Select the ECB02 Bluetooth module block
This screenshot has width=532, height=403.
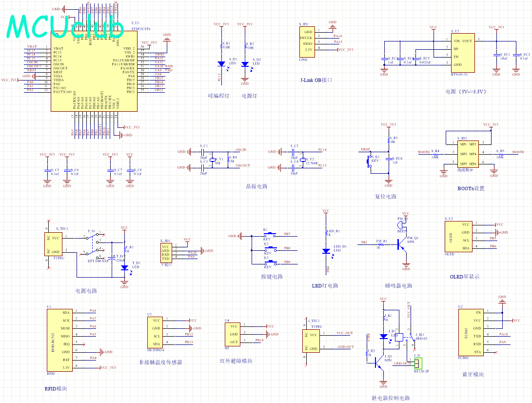coord(472,332)
